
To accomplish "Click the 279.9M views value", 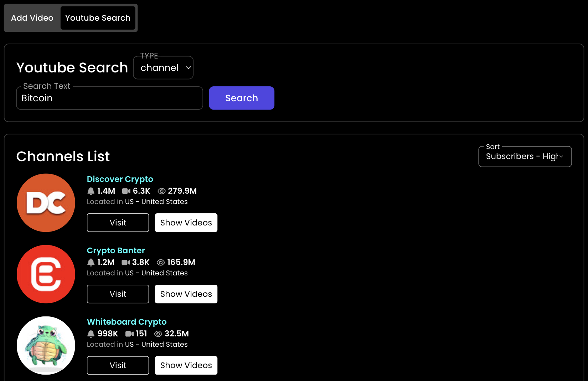I will (x=182, y=191).
